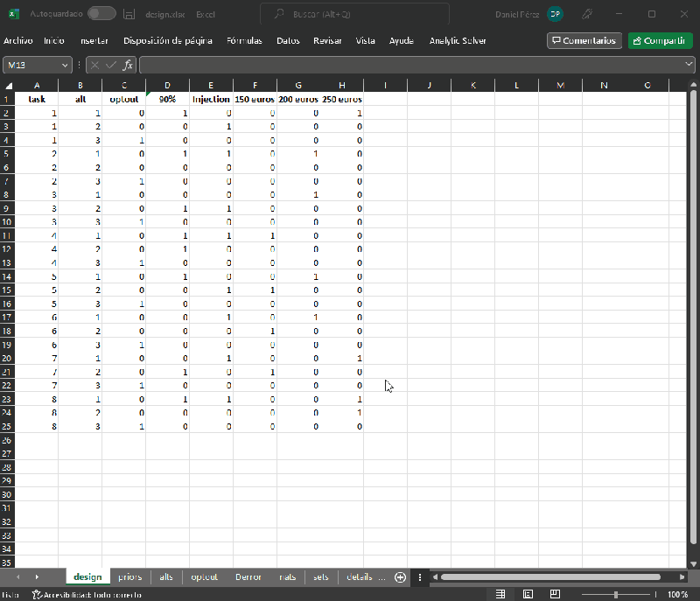Click the '90%' header cell
This screenshot has width=700, height=601.
167,99
